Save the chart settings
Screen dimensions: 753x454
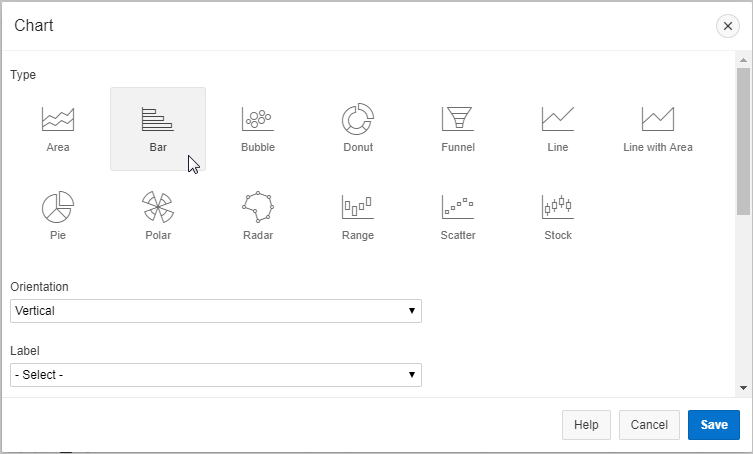(714, 425)
